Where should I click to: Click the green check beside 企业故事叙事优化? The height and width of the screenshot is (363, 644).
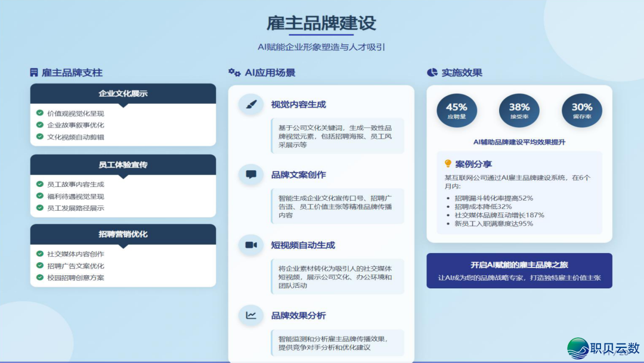coord(40,125)
